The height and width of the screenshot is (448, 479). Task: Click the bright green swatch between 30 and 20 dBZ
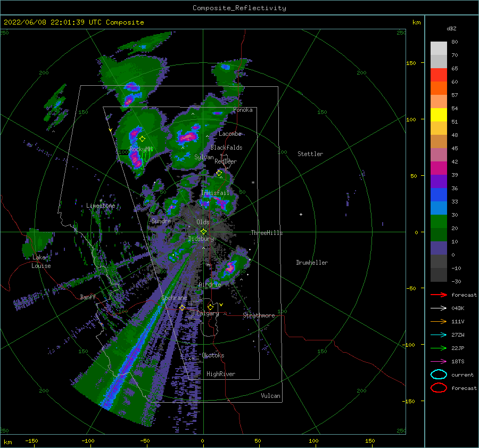(x=439, y=222)
